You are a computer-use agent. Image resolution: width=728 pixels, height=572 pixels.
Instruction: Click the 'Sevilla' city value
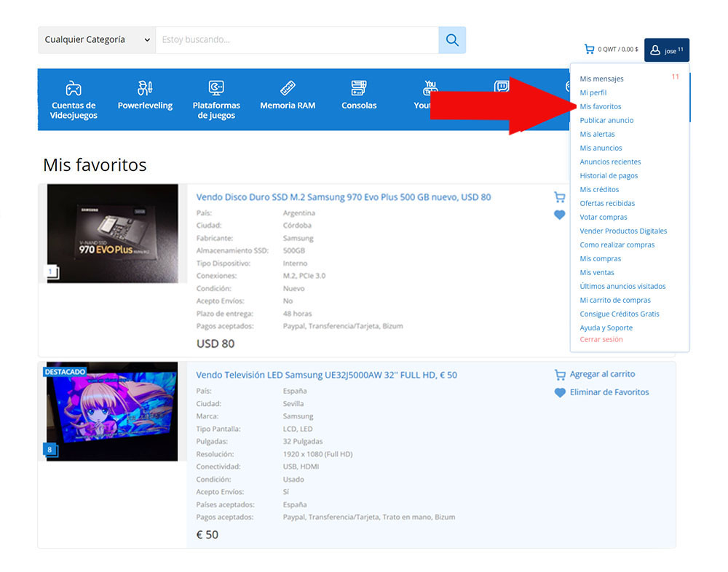click(293, 404)
